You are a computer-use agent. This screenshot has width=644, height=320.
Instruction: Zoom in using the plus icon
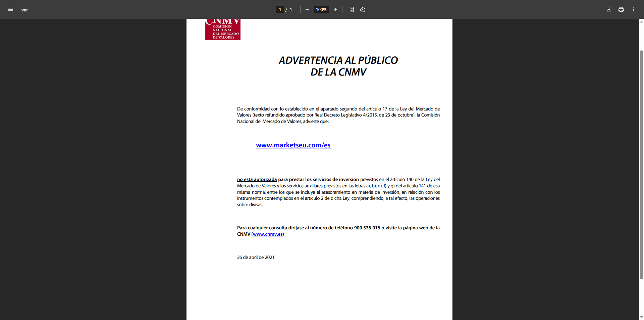335,9
